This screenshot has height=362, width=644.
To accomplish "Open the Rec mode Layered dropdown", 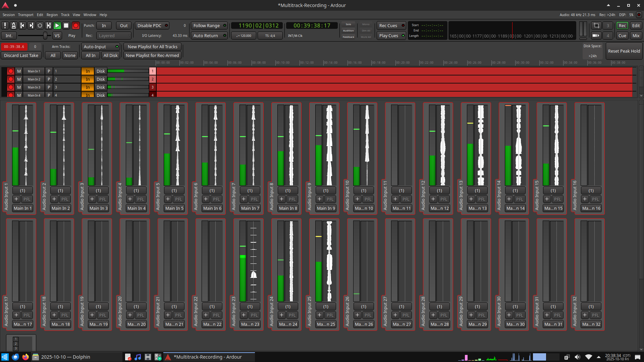I will [114, 36].
